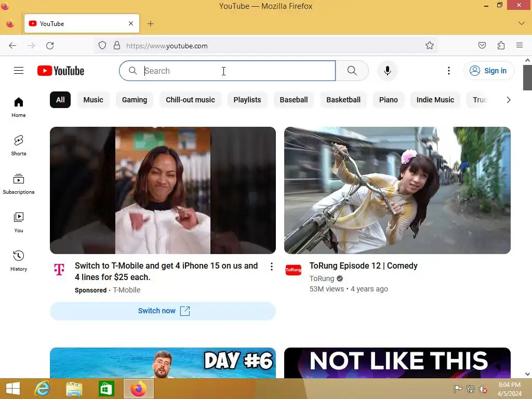Click the YouTube logo

pyautogui.click(x=61, y=71)
